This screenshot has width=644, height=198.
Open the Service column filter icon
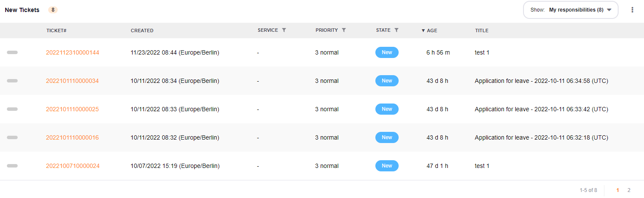(x=284, y=30)
